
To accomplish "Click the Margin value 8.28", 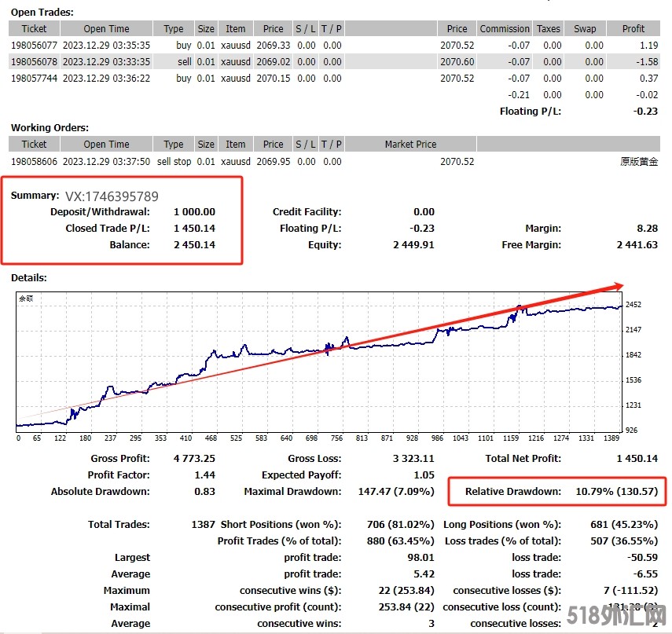I will (647, 229).
